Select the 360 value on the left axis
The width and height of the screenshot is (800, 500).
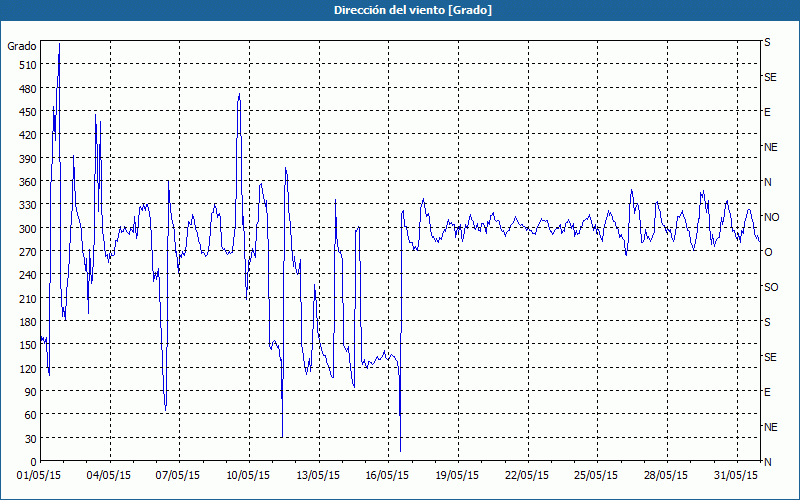pos(28,182)
